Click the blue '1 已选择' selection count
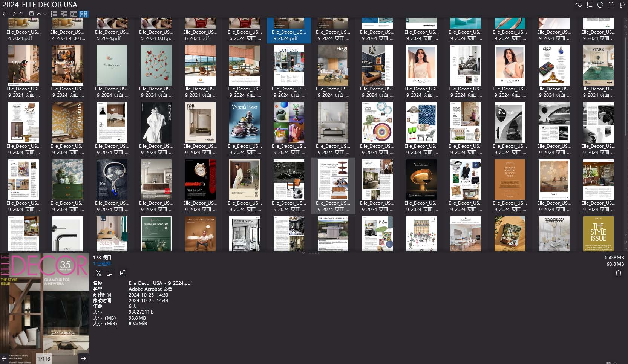Viewport: 628px width, 364px height. [102, 263]
